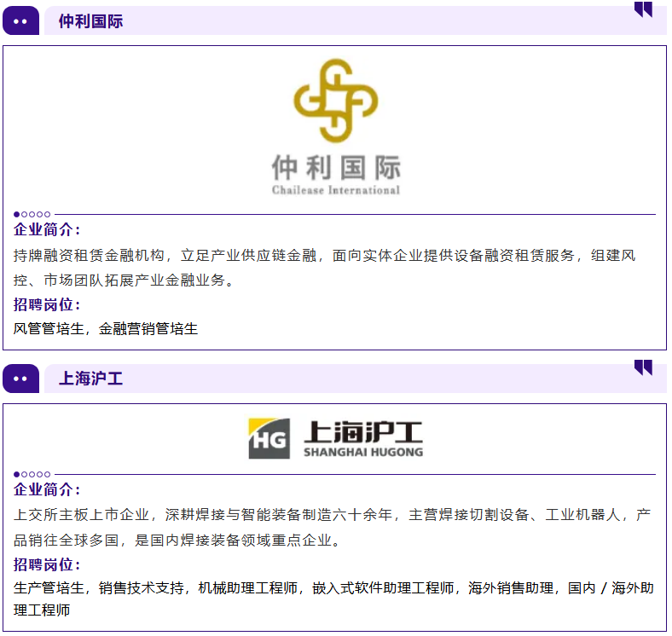Click 企业简介 label in 仲利国际 card

click(47, 229)
